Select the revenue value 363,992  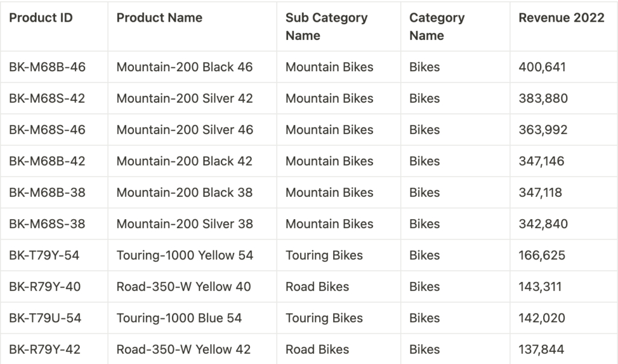click(543, 130)
